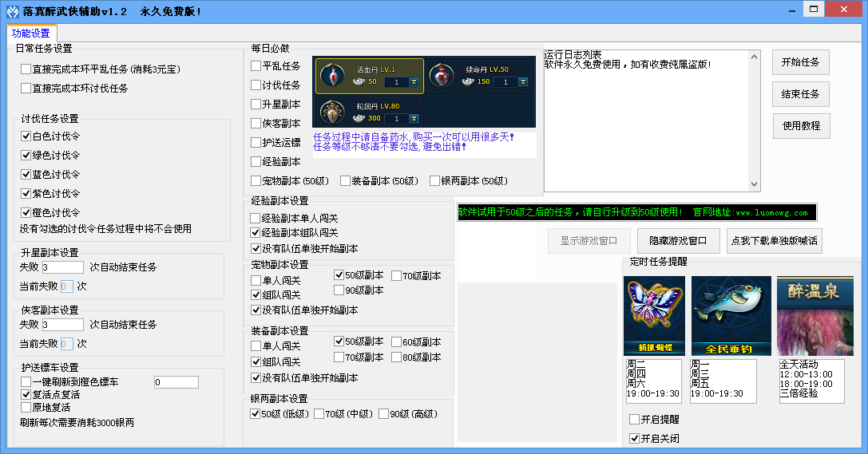The image size is (868, 454).
Task: Click the 轮回丹 LV.80 potion icon
Action: (x=333, y=113)
